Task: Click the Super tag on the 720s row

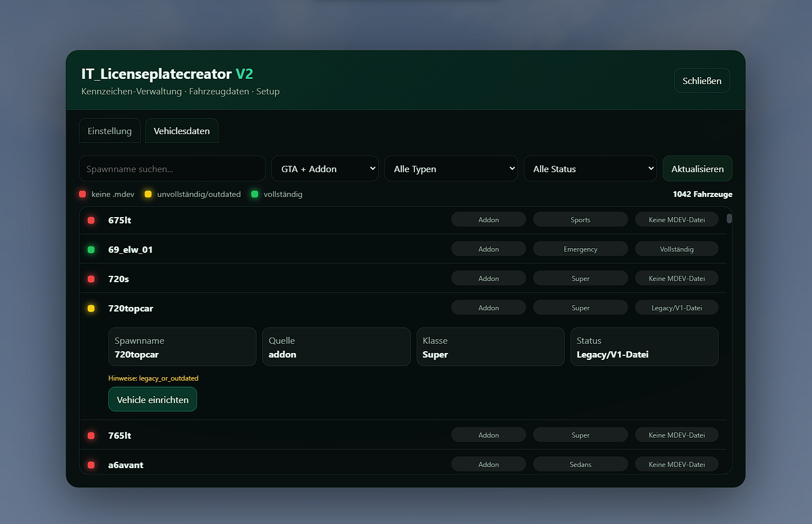Action: tap(580, 279)
